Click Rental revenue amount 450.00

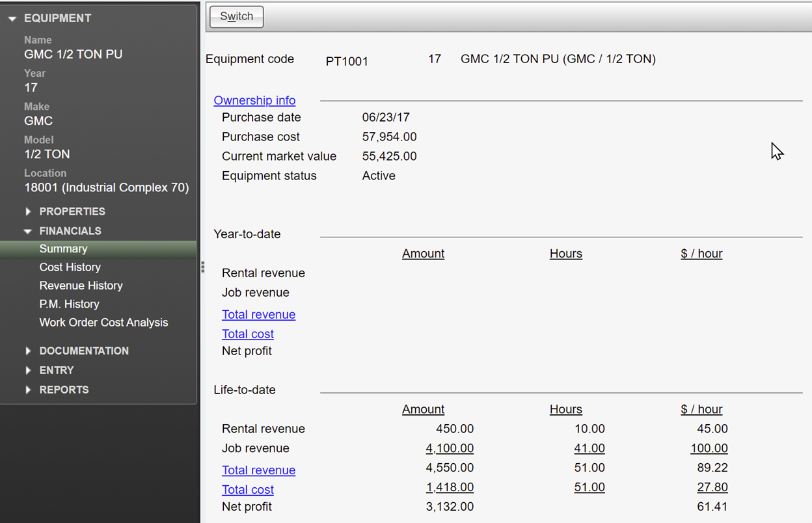(x=455, y=429)
